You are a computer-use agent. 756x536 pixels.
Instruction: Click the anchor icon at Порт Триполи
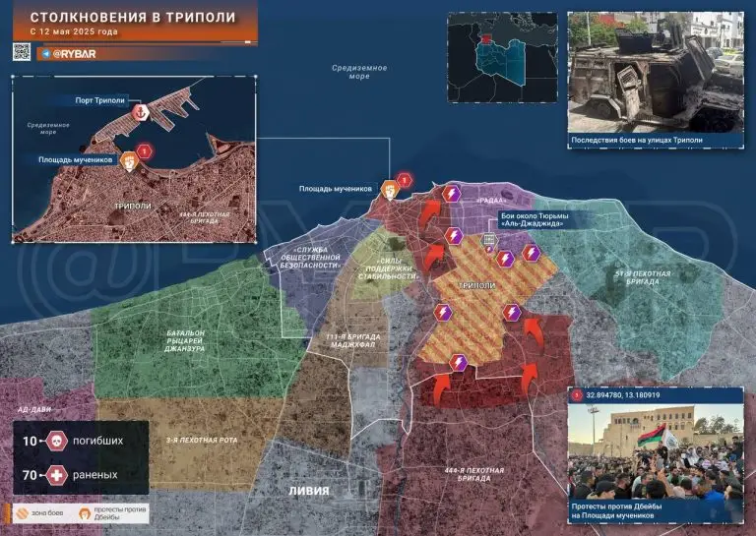141,113
